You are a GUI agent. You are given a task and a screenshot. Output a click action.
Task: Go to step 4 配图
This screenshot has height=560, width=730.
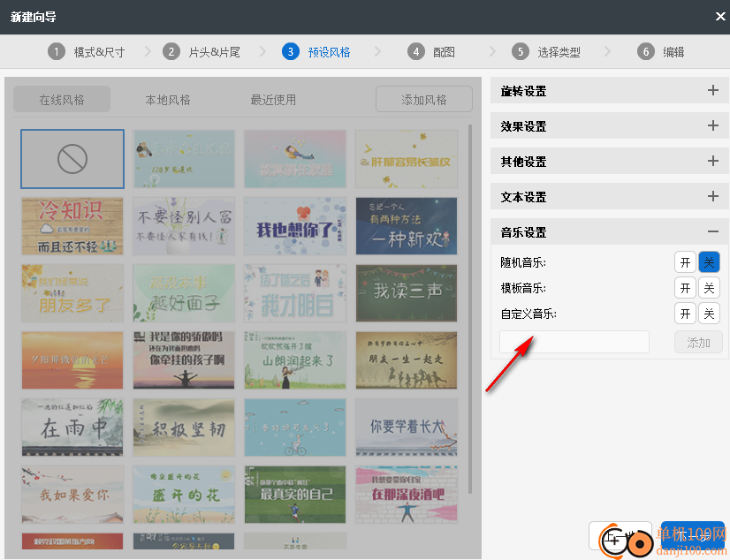431,51
